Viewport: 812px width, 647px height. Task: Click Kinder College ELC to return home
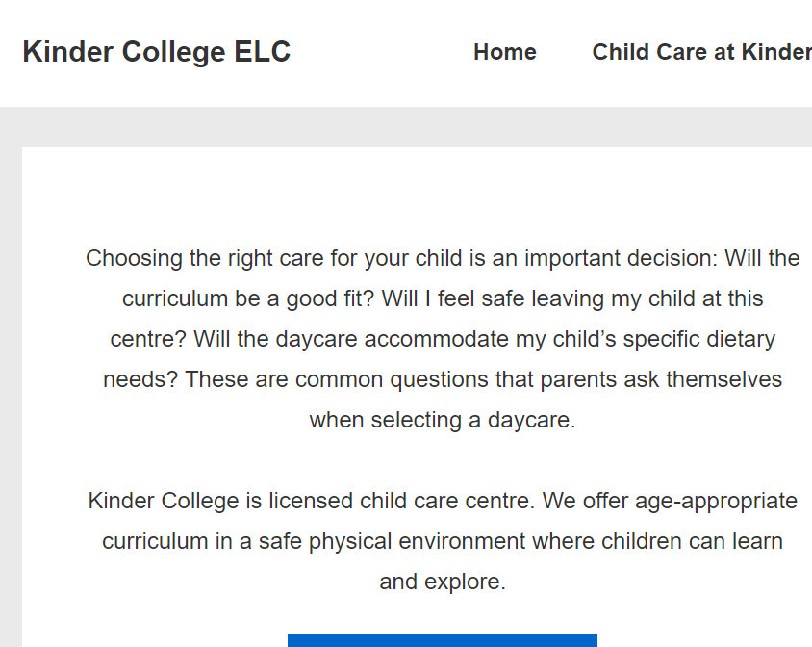click(x=156, y=52)
